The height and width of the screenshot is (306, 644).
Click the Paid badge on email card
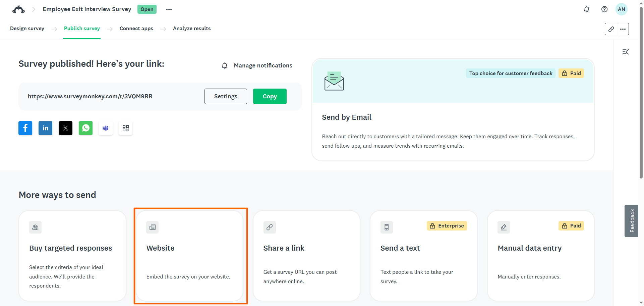(x=571, y=73)
